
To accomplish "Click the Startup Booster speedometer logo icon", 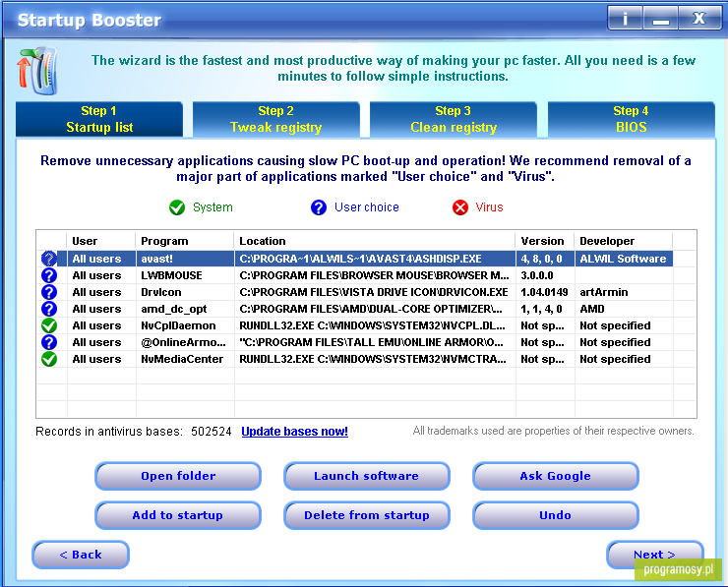I will point(38,70).
